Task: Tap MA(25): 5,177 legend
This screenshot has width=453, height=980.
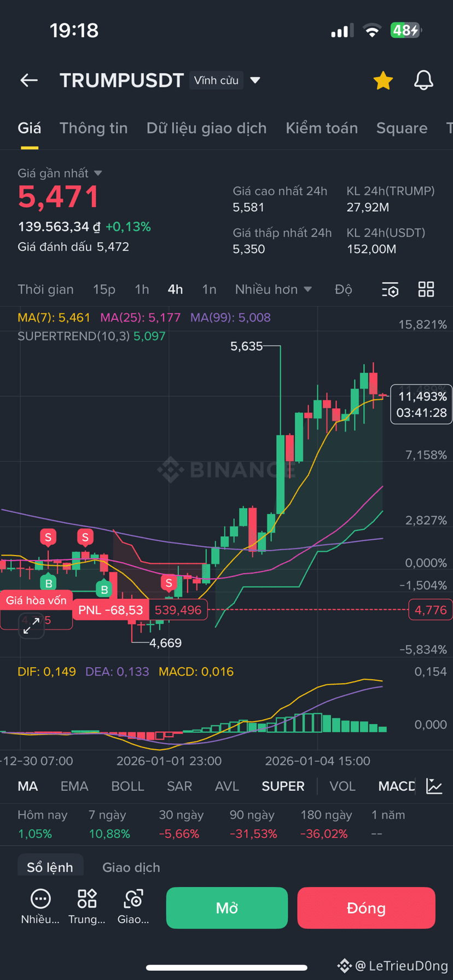Action: pos(140,318)
